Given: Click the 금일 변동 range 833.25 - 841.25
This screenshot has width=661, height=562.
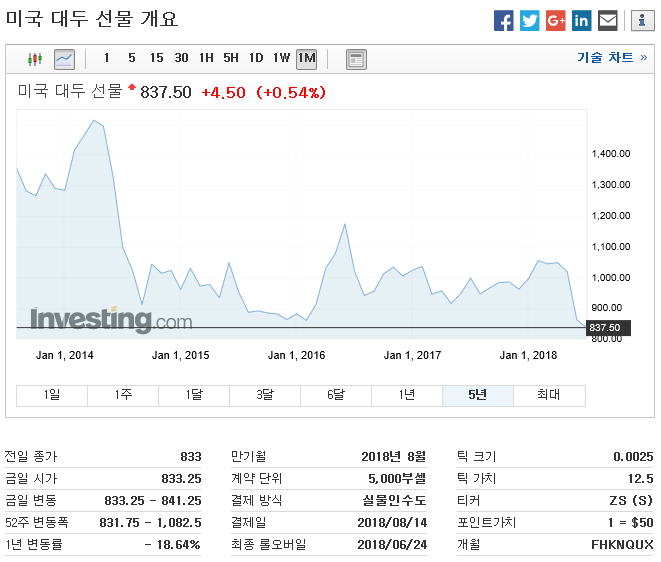Looking at the screenshot, I should click(x=153, y=500).
